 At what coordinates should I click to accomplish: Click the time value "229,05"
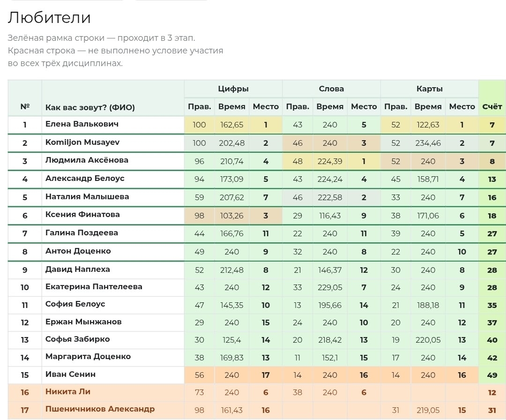[330, 288]
